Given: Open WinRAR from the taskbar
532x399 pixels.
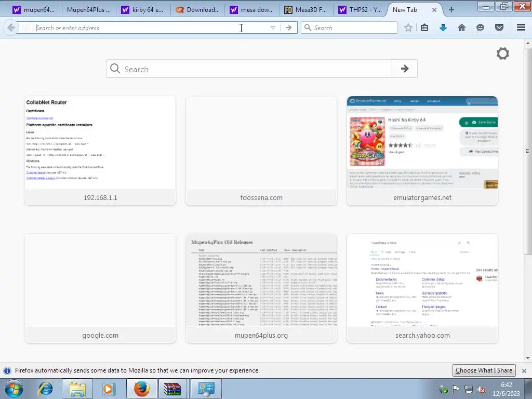Looking at the screenshot, I should [x=172, y=389].
